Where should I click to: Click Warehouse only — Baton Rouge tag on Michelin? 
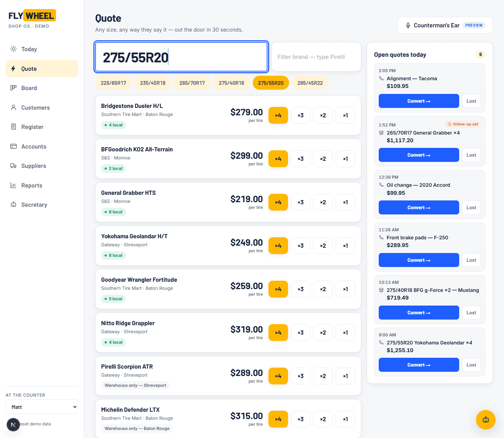(137, 429)
